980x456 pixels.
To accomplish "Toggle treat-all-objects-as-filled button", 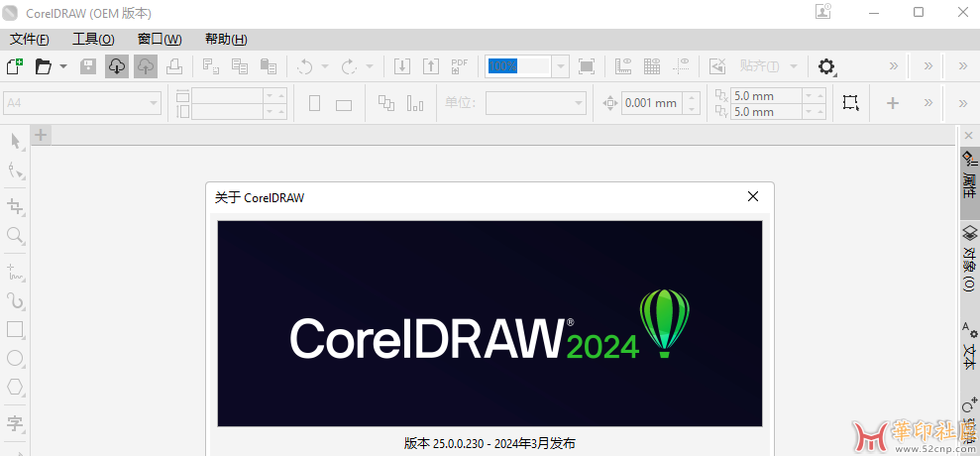I will [x=850, y=103].
